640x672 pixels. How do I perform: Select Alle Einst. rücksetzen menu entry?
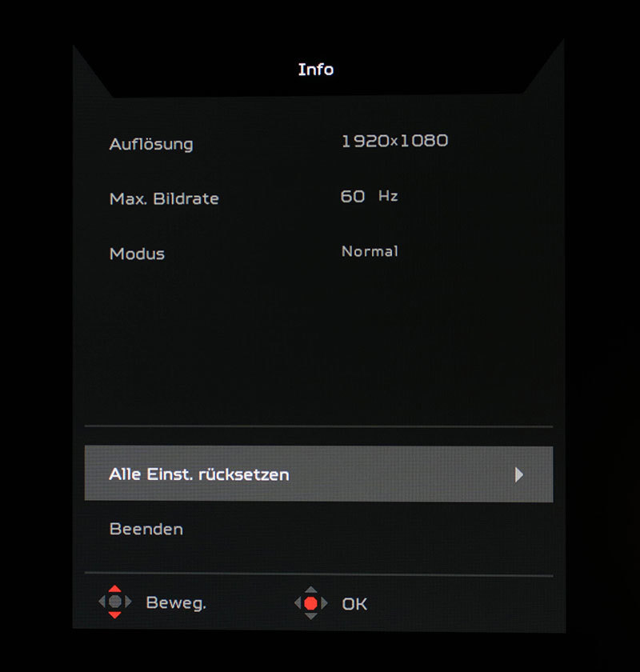[318, 474]
